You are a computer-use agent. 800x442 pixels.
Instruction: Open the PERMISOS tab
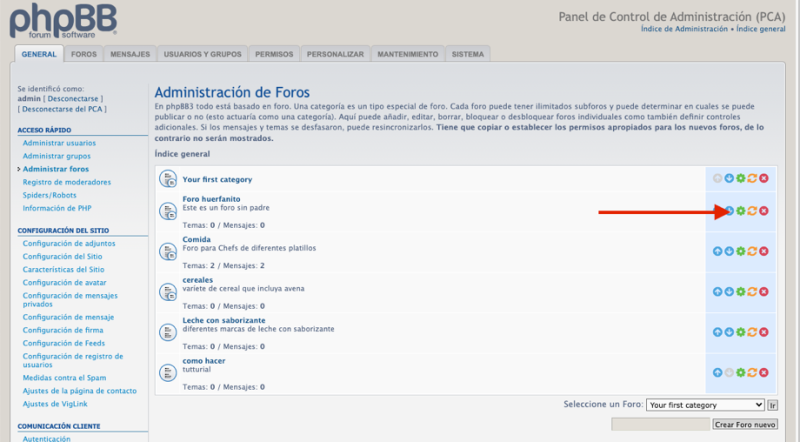[x=274, y=54]
